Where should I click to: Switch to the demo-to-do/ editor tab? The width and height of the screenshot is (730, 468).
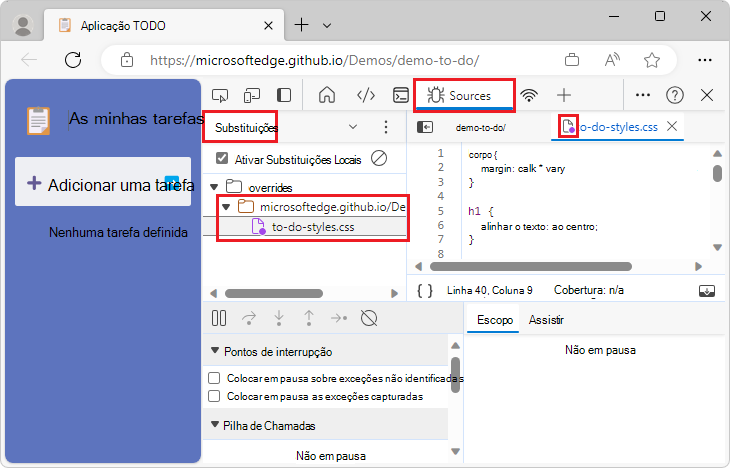[480, 127]
